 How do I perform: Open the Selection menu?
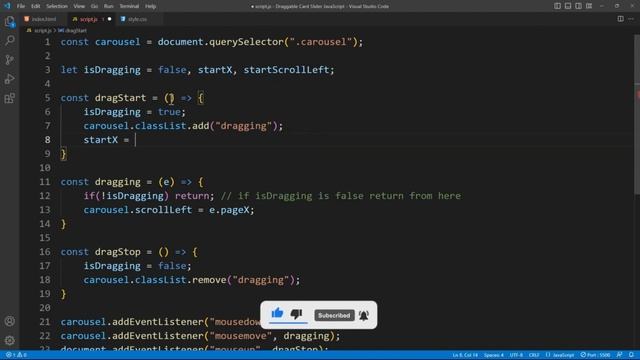point(57,6)
